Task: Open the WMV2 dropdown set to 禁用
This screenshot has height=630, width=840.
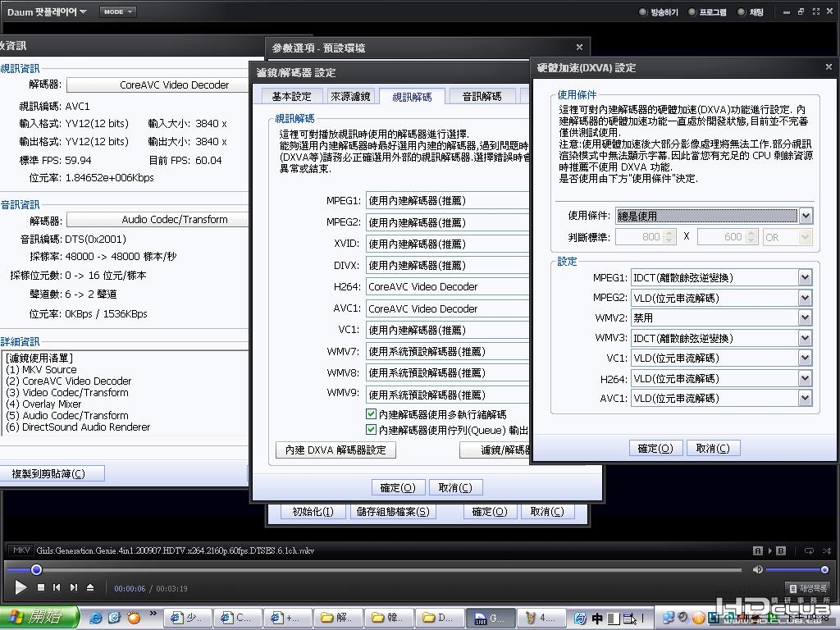Action: tap(804, 317)
